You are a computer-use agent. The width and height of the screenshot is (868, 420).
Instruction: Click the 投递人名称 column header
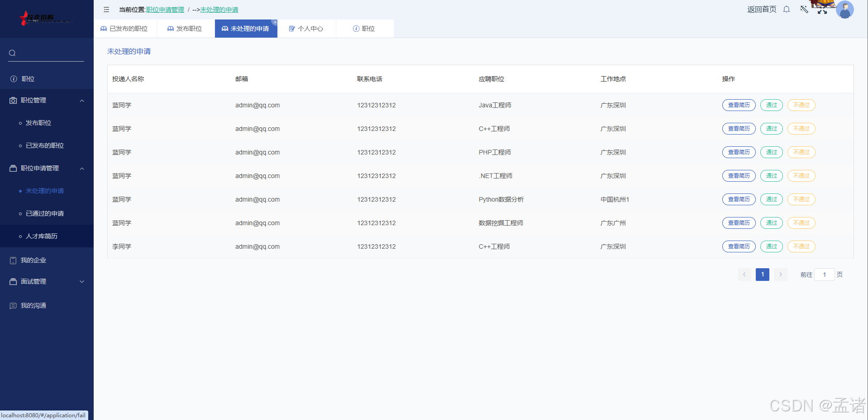pyautogui.click(x=128, y=79)
